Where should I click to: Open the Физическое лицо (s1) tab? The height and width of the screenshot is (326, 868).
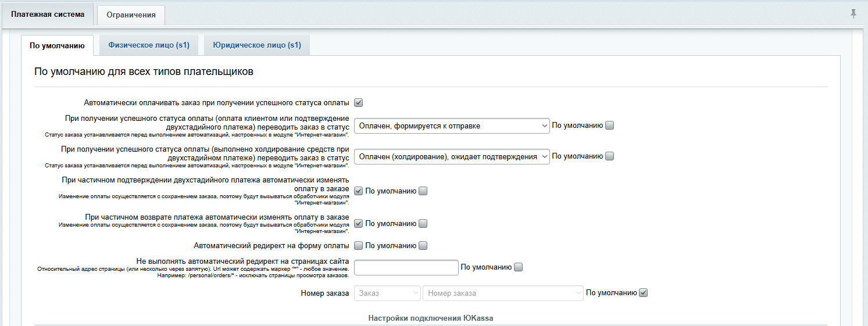pos(149,45)
